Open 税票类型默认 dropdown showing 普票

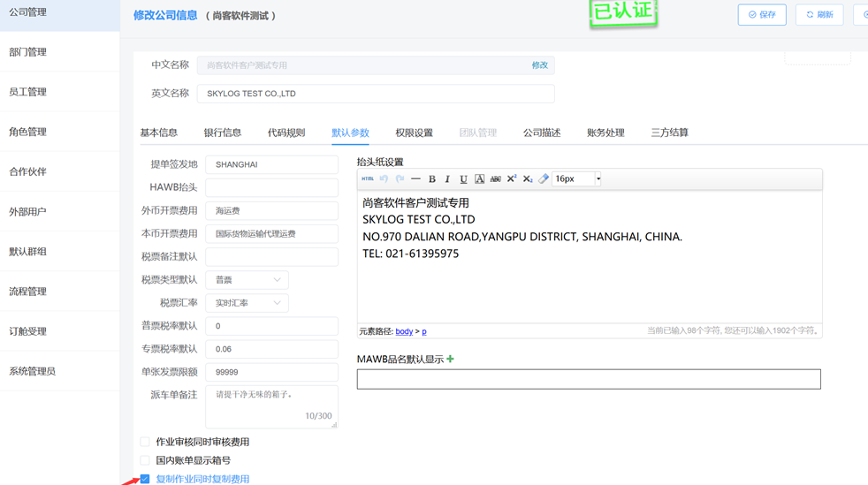tap(247, 280)
